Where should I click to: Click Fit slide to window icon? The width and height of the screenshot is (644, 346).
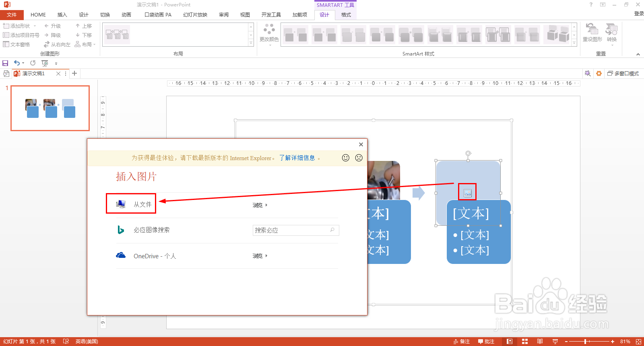(638, 342)
